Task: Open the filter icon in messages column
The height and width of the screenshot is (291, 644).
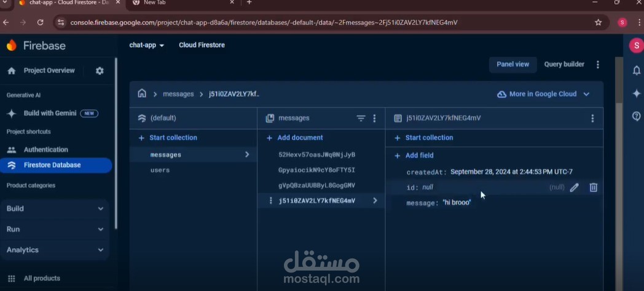Action: [361, 118]
